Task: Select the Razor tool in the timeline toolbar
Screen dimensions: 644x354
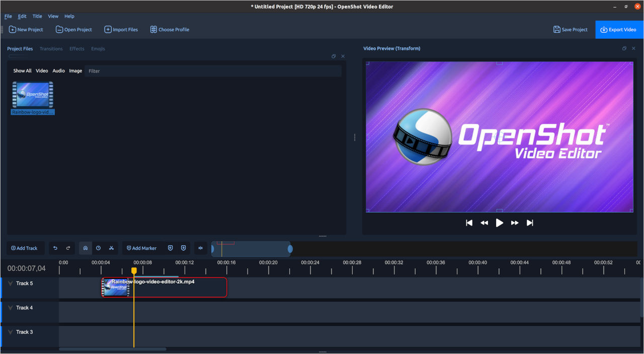Action: (x=111, y=248)
